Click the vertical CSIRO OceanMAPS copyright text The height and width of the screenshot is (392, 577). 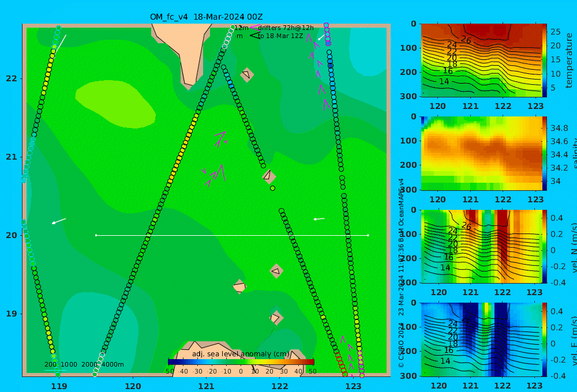point(401,273)
